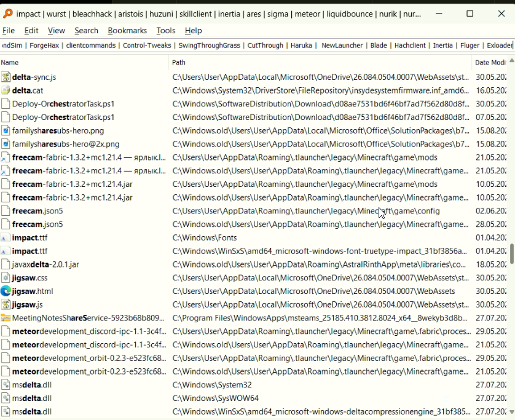515x420 pixels.
Task: Click the script icon of delta-sync.js
Action: [x=6, y=77]
